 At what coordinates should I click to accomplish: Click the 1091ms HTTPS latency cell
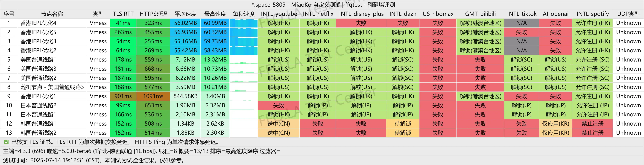153,96
